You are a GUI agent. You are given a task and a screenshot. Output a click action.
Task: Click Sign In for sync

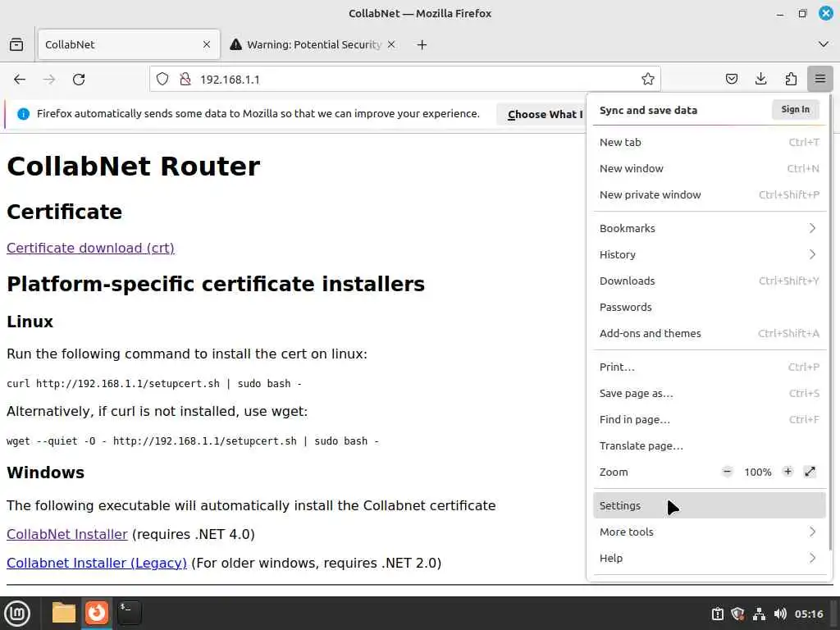pyautogui.click(x=796, y=109)
